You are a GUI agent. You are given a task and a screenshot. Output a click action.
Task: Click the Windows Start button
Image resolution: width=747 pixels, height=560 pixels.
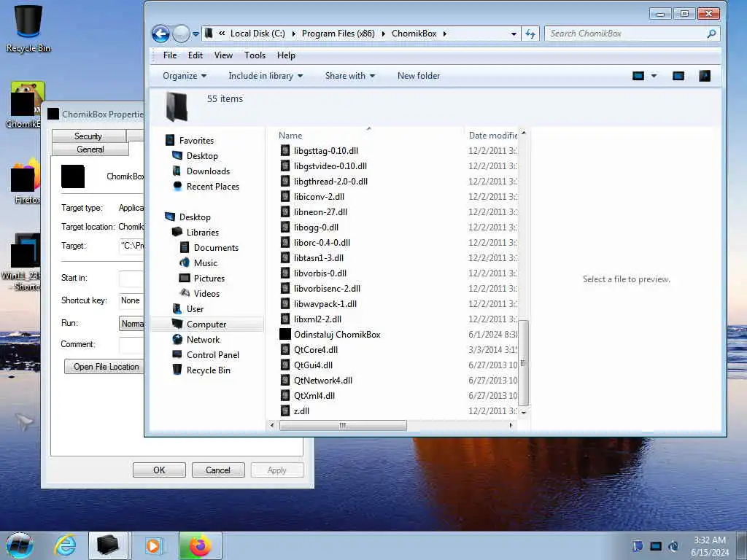point(20,545)
